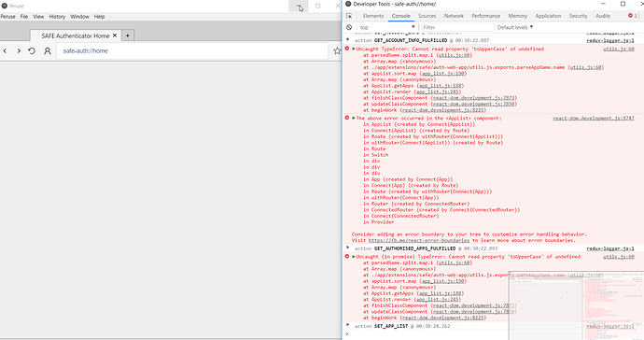Open the SAFE authenticator person icon
Image resolution: width=644 pixels, height=340 pixels.
point(48,51)
